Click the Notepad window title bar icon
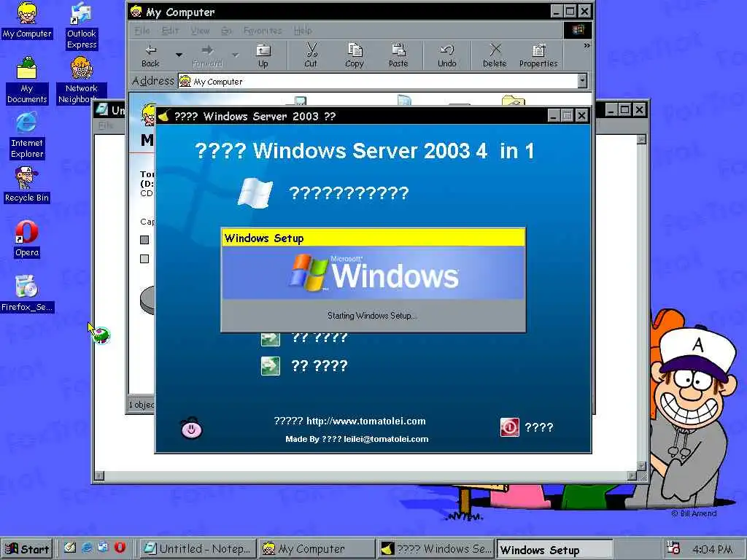The width and height of the screenshot is (747, 560). coord(101,109)
